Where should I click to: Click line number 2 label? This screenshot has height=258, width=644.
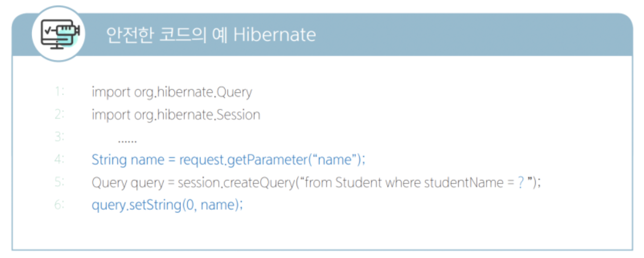click(x=59, y=114)
